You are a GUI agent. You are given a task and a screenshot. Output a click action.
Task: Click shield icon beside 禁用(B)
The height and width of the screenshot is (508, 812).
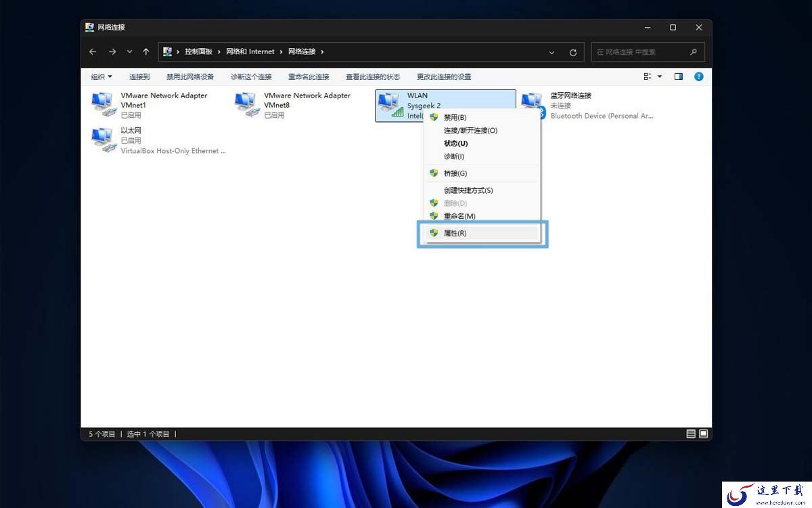pos(434,117)
